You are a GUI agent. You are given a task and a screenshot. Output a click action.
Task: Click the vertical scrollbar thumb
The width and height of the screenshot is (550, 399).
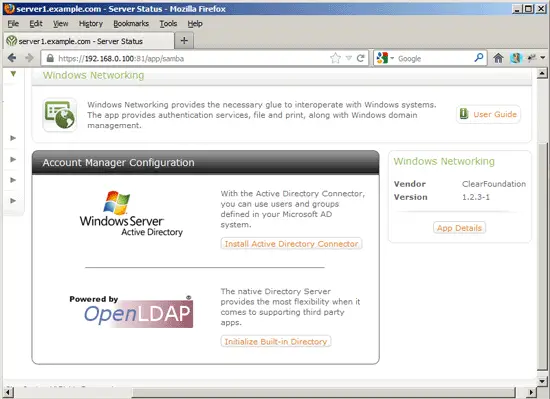click(542, 257)
